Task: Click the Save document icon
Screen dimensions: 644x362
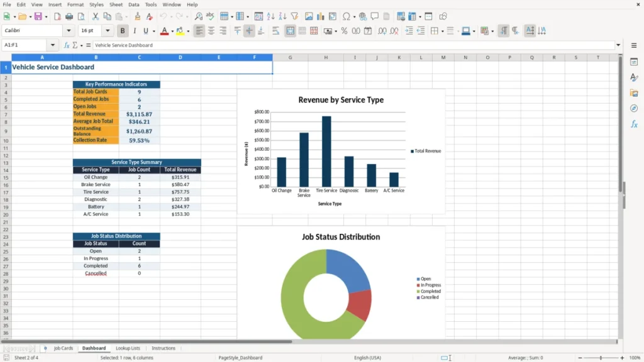Action: click(38, 16)
